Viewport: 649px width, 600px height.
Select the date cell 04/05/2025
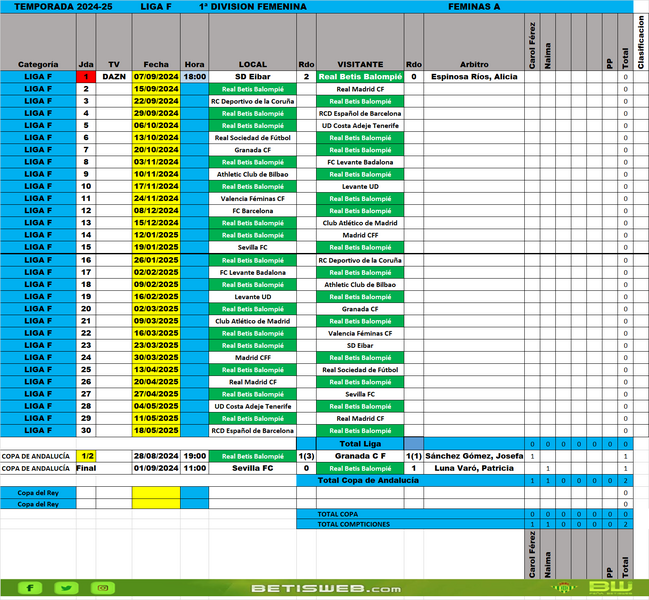tap(156, 406)
